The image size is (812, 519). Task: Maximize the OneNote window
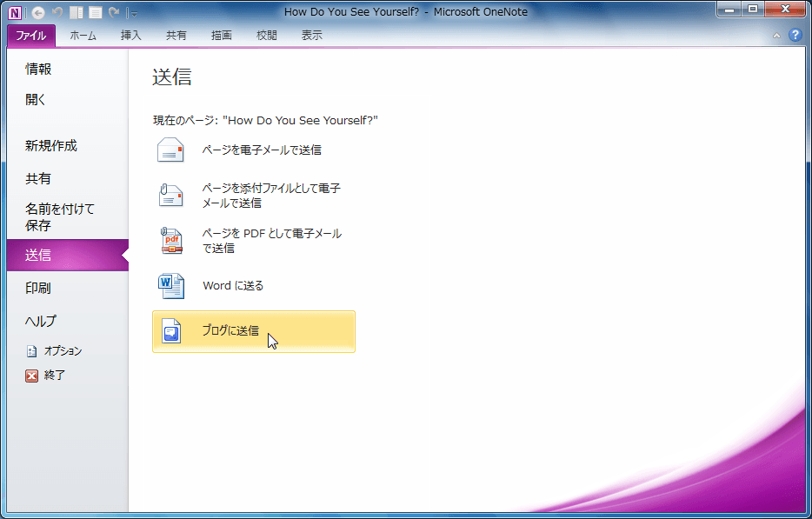(x=753, y=10)
